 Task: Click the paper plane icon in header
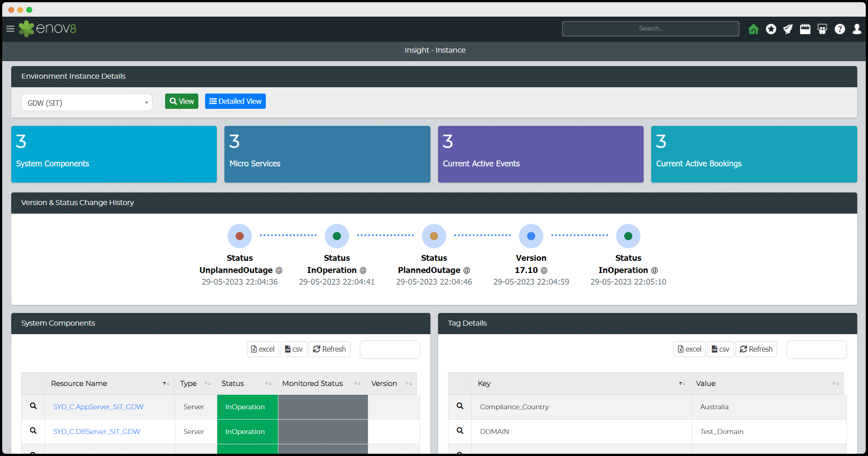tap(788, 29)
